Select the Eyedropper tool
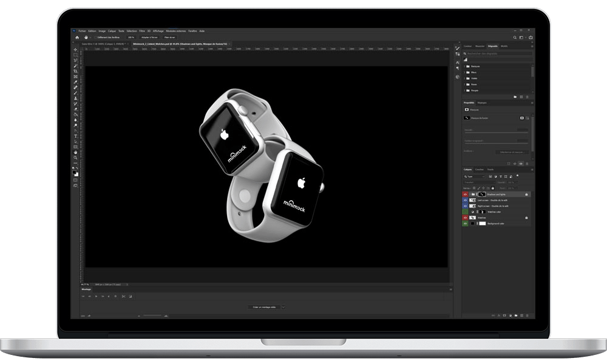 [x=75, y=82]
